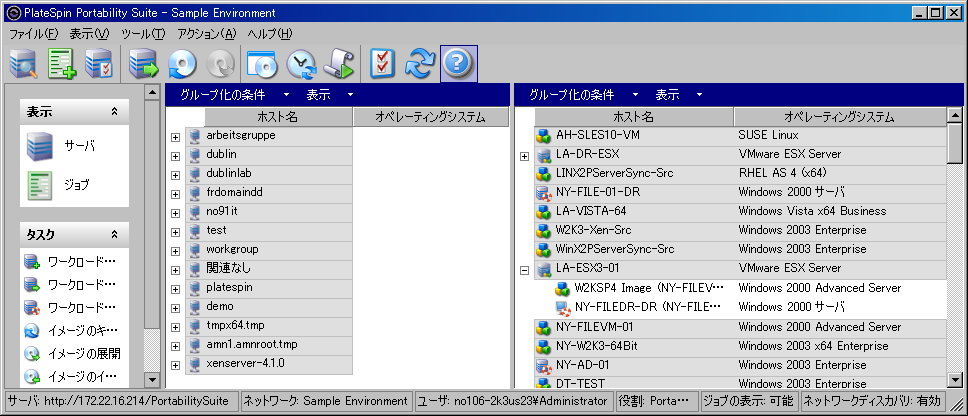968x416 pixels.
Task: Collapse the 表示 sidebar section chevron
Action: 114,112
